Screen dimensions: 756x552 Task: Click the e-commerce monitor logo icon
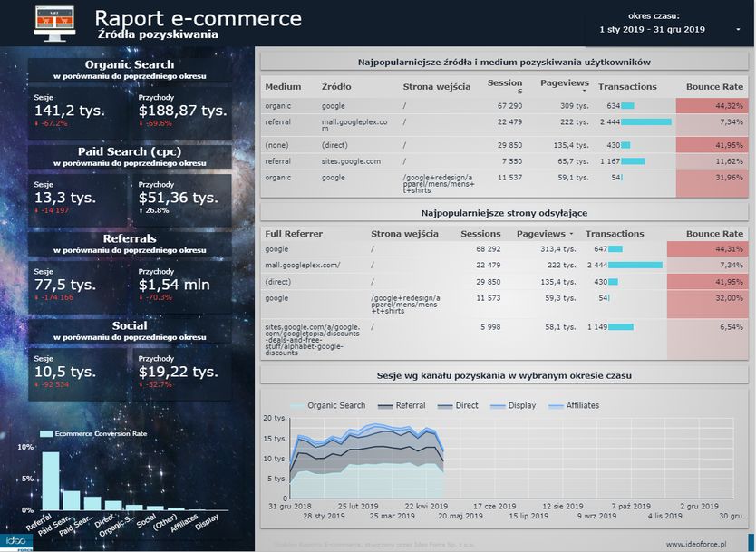tap(54, 22)
